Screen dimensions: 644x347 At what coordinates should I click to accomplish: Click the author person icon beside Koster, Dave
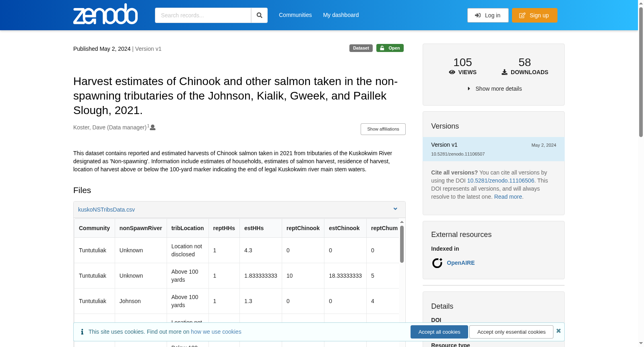(x=153, y=127)
